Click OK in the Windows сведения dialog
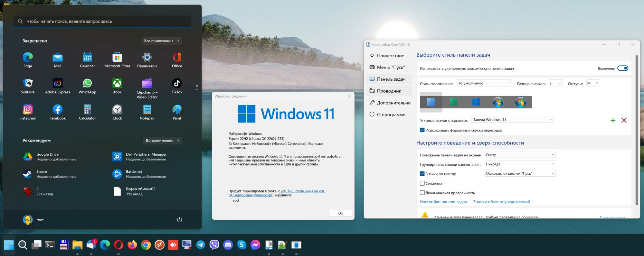 340,213
